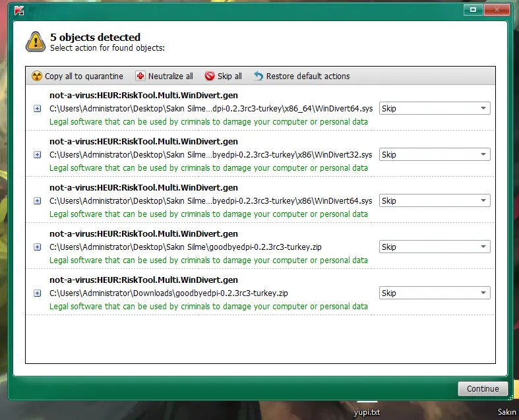Select Downloads\goodbyedpi-0.2.3rc3-turkey.zip path
The width and height of the screenshot is (519, 420).
[168, 293]
